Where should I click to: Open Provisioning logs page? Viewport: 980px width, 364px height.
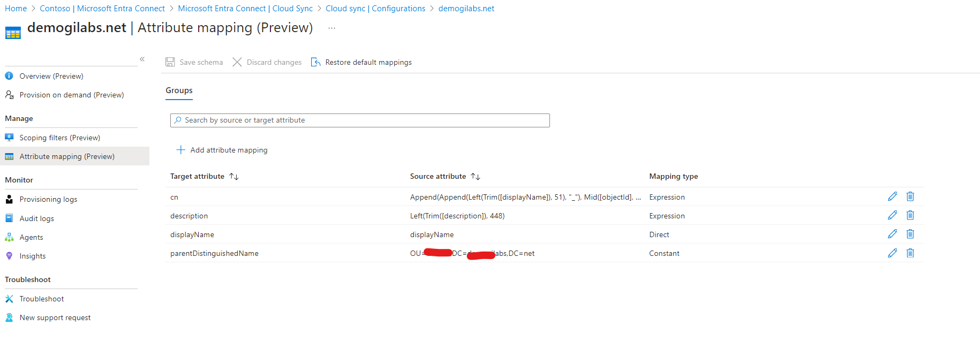(x=48, y=199)
